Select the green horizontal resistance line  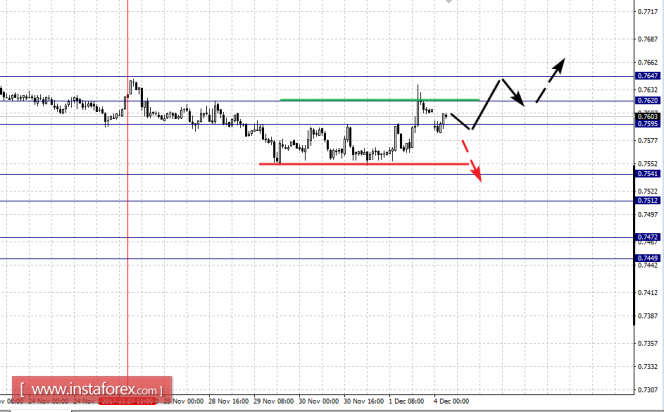(380, 100)
